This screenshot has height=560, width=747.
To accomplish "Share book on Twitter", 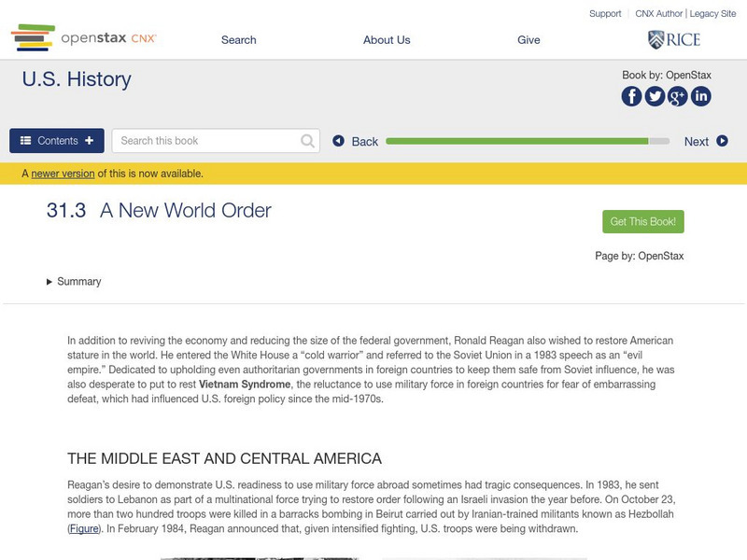I will (655, 96).
